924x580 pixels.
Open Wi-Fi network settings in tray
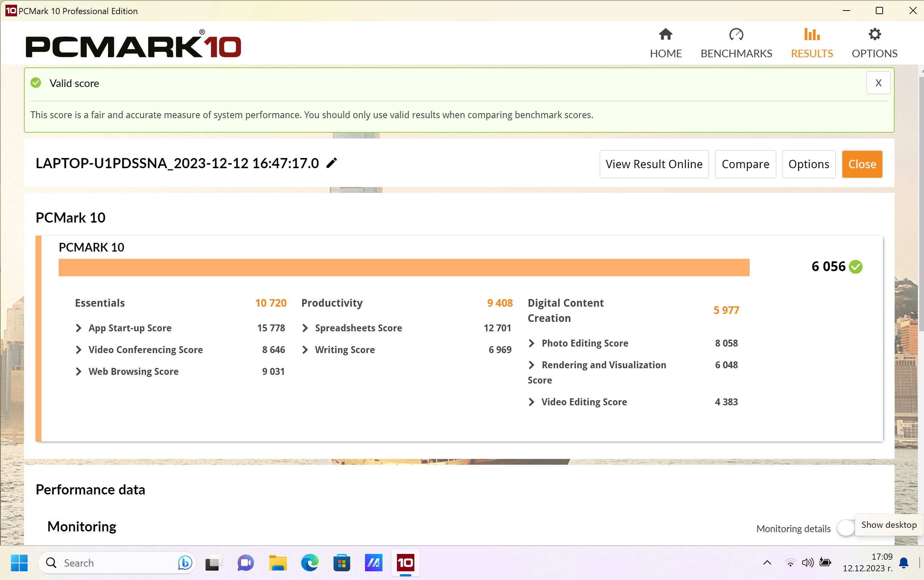coord(790,563)
